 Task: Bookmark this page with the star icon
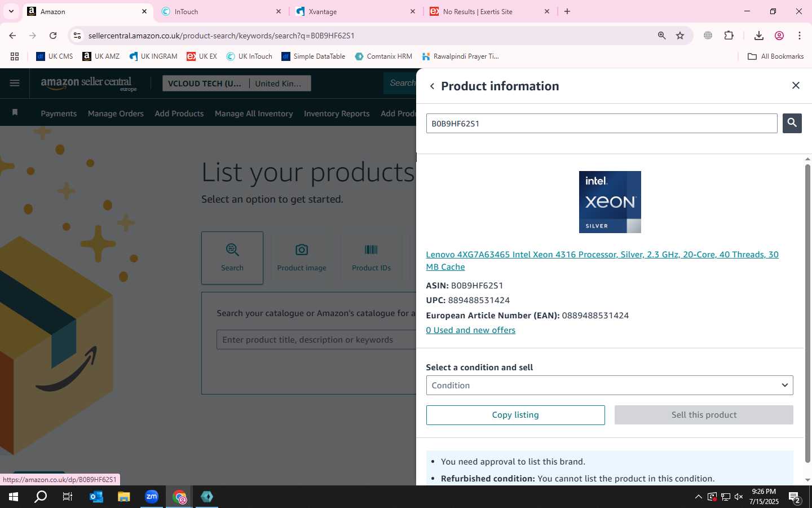[680, 36]
